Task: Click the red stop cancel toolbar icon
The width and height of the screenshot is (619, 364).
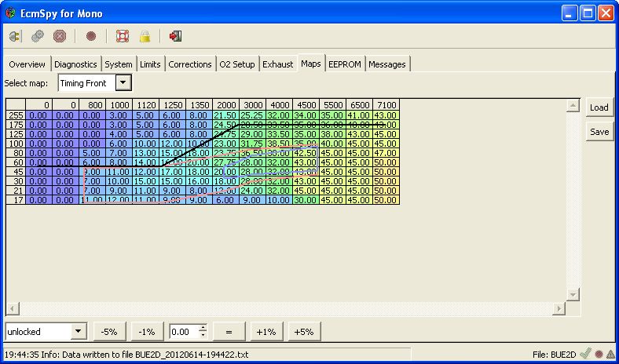Action: [x=60, y=36]
